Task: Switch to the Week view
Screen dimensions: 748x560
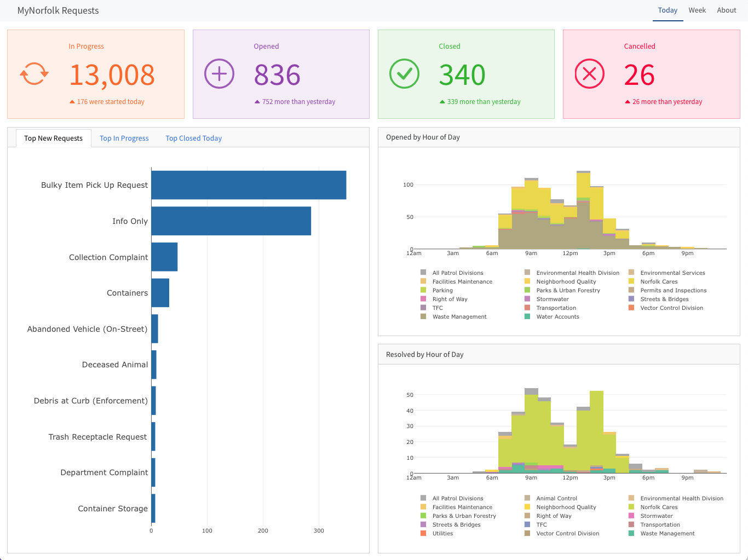Action: coord(697,10)
